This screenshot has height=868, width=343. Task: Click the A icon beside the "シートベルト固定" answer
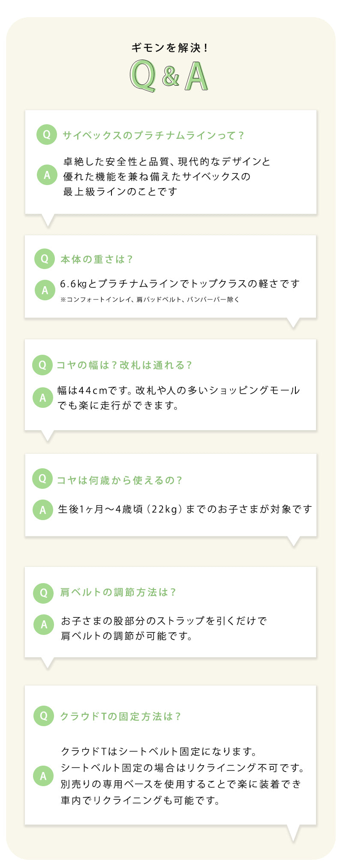(43, 776)
